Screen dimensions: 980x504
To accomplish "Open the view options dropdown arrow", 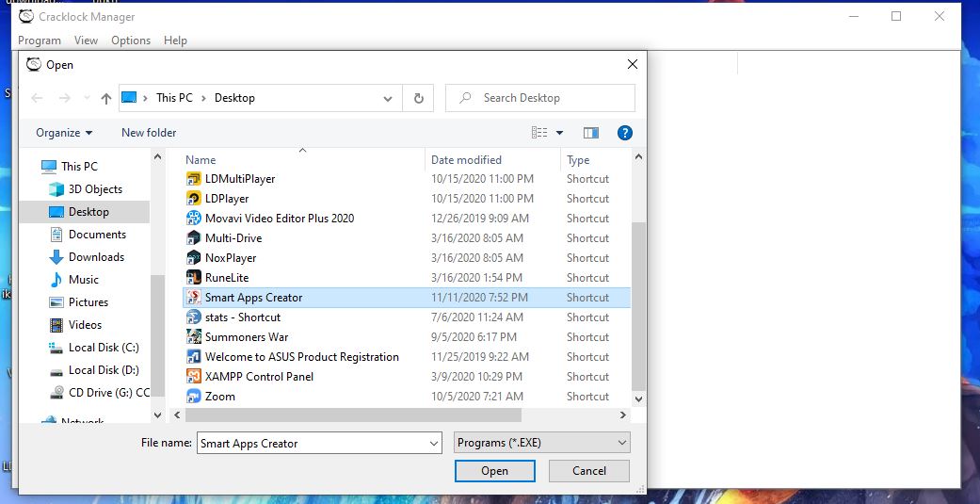I will pos(559,133).
